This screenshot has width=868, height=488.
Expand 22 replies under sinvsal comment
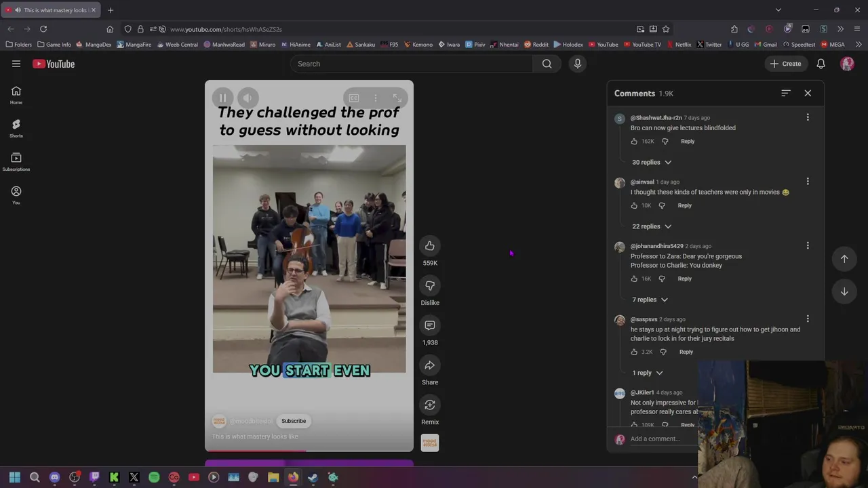tap(652, 226)
